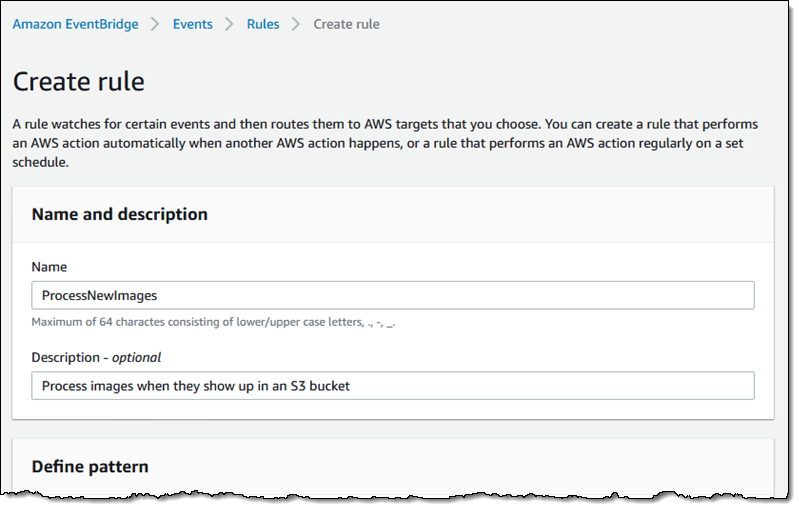Open the Amazon EventBridge breadcrumb link
The height and width of the screenshot is (509, 799).
[x=74, y=24]
